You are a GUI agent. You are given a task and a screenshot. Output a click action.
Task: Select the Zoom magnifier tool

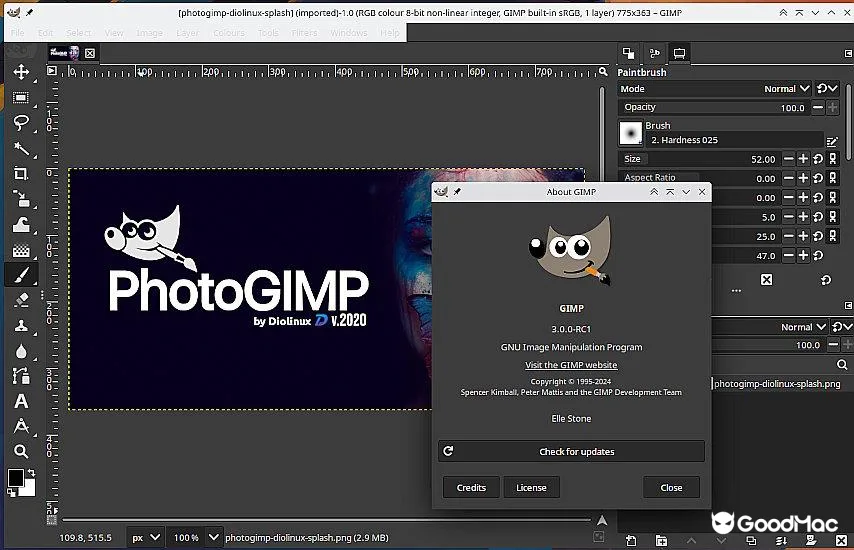[21, 451]
